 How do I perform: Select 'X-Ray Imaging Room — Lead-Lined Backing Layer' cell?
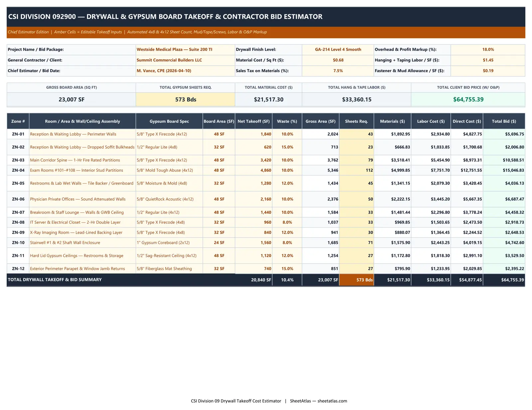pyautogui.click(x=82, y=233)
